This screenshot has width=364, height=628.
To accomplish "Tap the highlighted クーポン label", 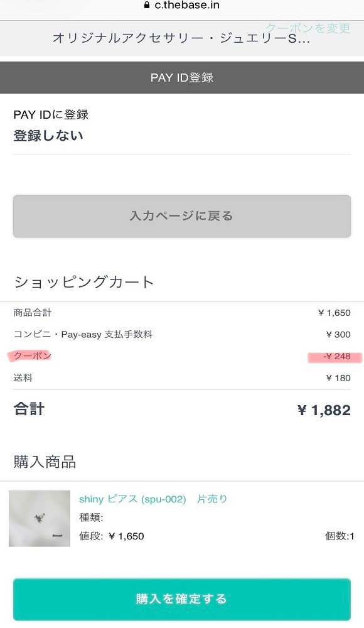I will tap(32, 355).
